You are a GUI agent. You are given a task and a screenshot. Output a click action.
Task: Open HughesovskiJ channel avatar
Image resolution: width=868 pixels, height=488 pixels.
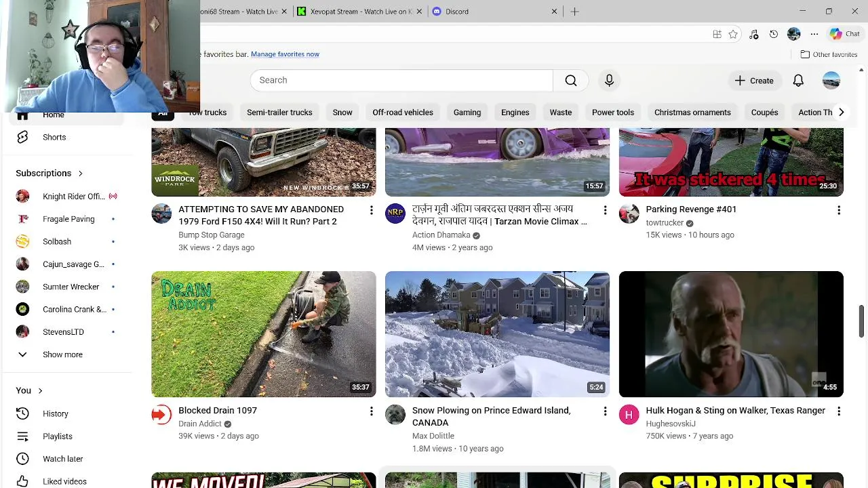click(x=629, y=415)
